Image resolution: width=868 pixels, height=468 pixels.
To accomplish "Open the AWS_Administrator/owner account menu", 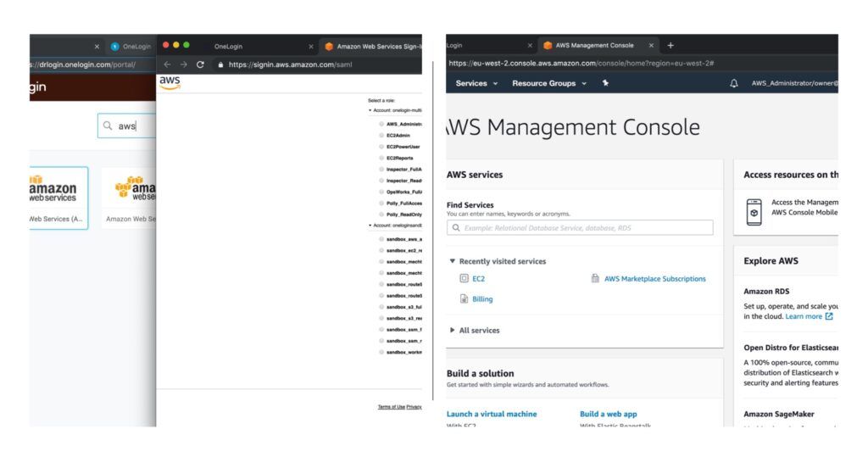I will tap(794, 83).
